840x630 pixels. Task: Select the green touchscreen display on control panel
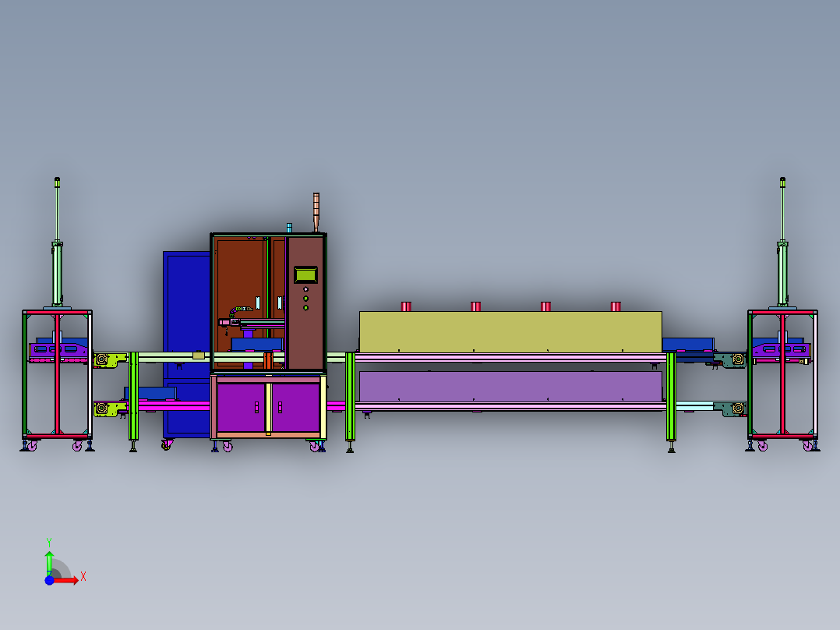click(306, 275)
